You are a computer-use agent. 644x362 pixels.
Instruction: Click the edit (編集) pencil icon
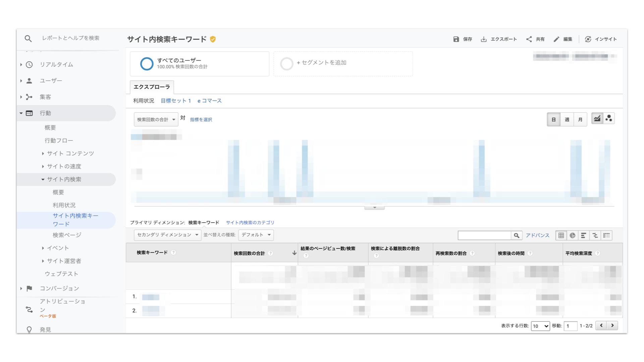pos(556,39)
